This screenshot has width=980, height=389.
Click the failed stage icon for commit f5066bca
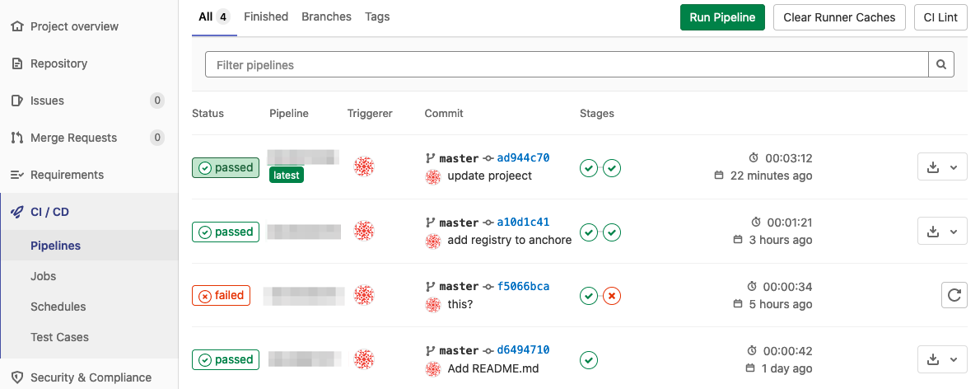pyautogui.click(x=611, y=296)
